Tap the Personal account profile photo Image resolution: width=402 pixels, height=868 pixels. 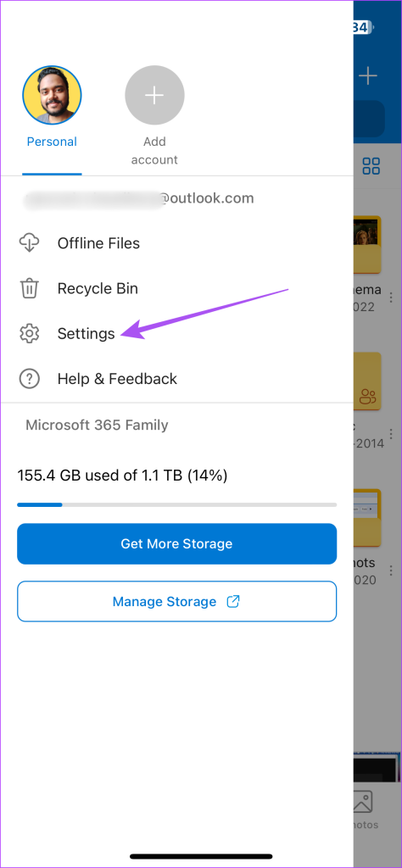click(x=52, y=95)
